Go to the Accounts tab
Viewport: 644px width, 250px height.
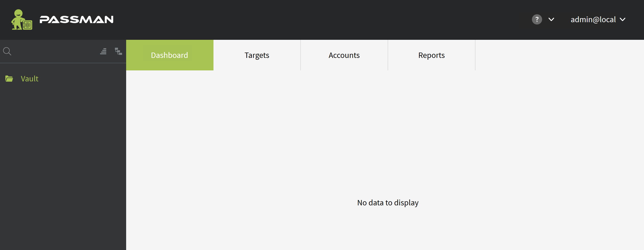[x=344, y=55]
